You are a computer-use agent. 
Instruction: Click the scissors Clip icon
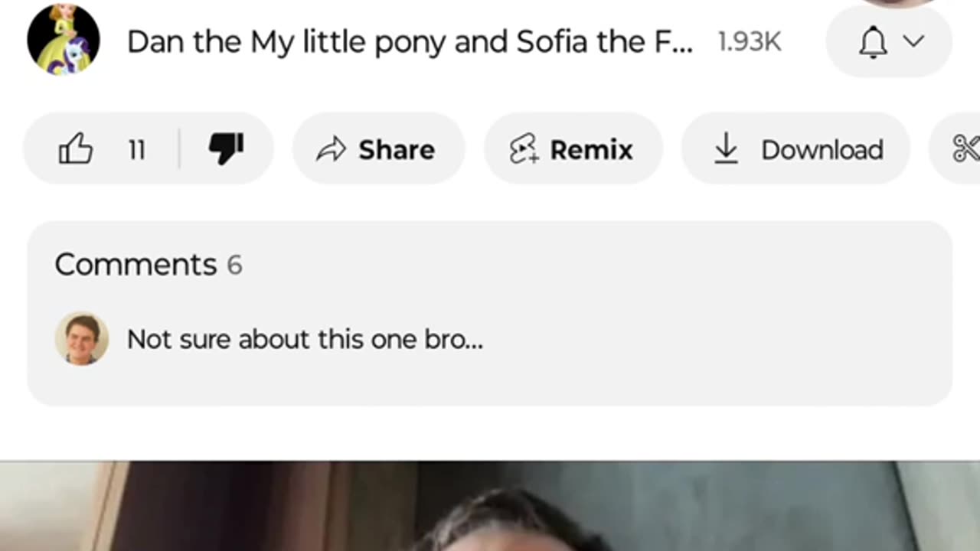[x=965, y=149]
